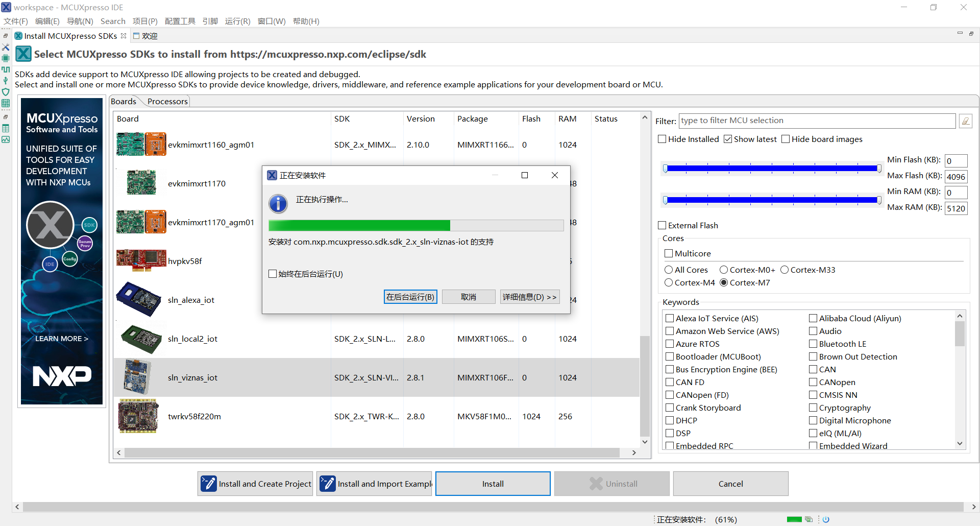
Task: Minimize the editor area using top-right icon
Action: pos(960,33)
